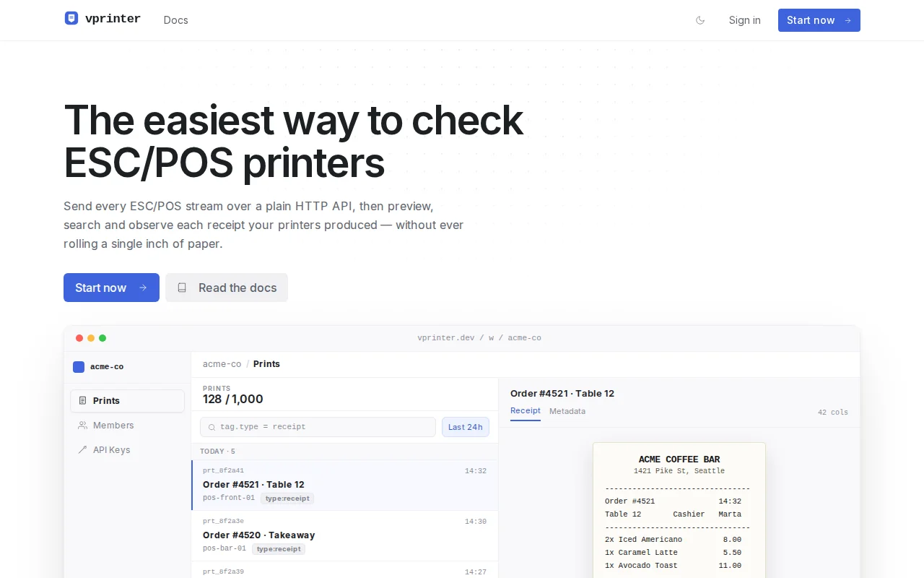Click the yellow window dot
Viewport: 924px width, 578px height.
click(91, 338)
